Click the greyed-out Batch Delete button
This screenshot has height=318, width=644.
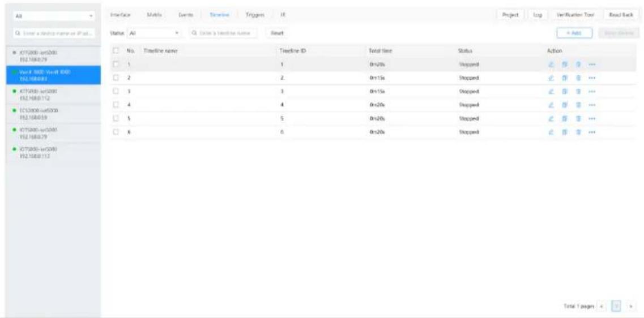[x=619, y=33]
